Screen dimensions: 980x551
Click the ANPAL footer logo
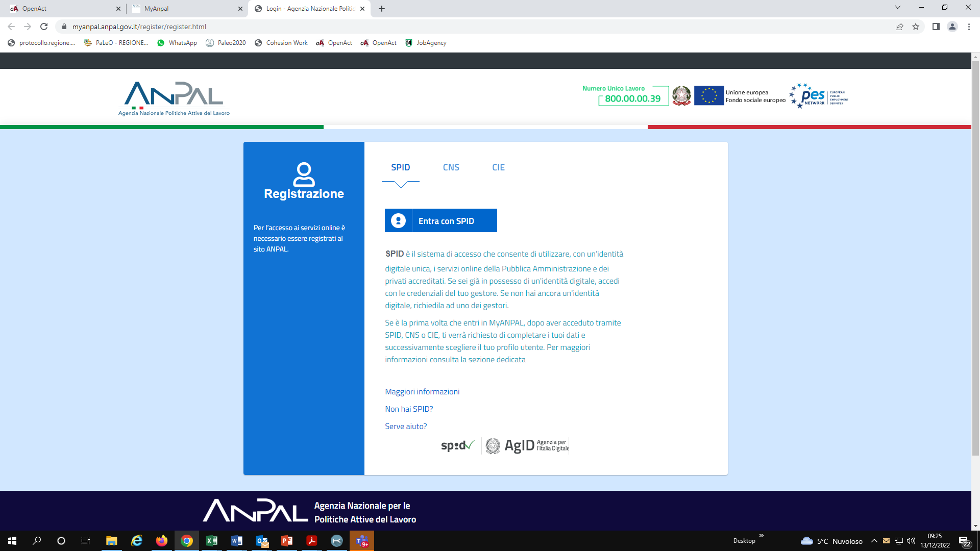pyautogui.click(x=255, y=511)
